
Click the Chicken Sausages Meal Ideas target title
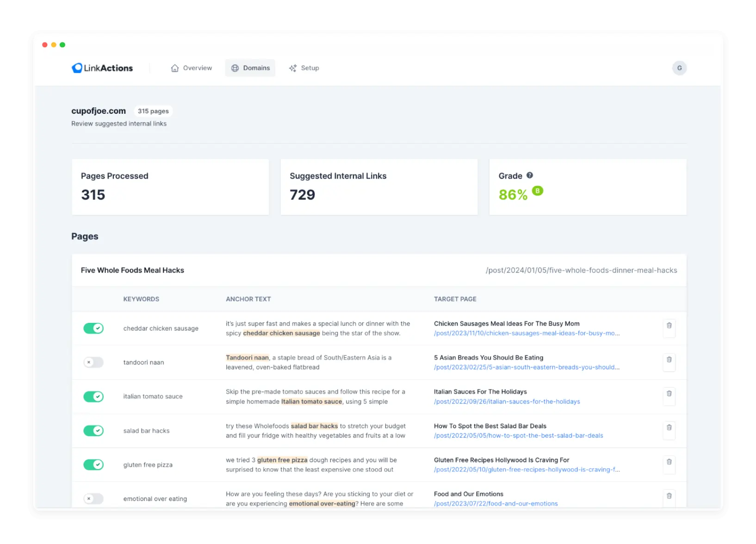tap(507, 324)
